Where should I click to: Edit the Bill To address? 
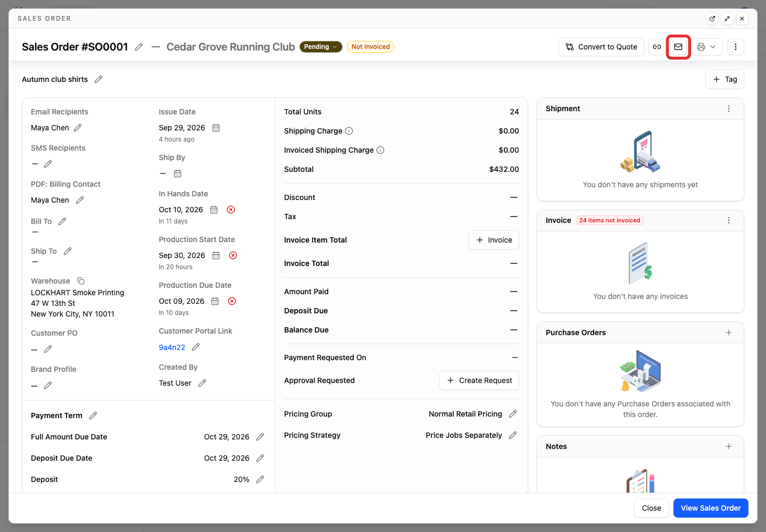[x=62, y=221]
